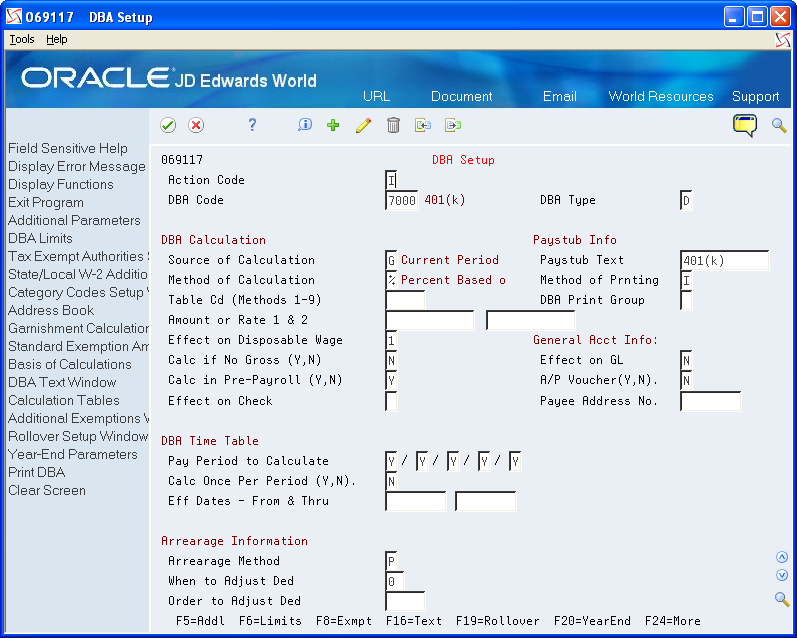This screenshot has width=797, height=638.
Task: Open Year-End Parameters from sidebar
Action: 73,454
